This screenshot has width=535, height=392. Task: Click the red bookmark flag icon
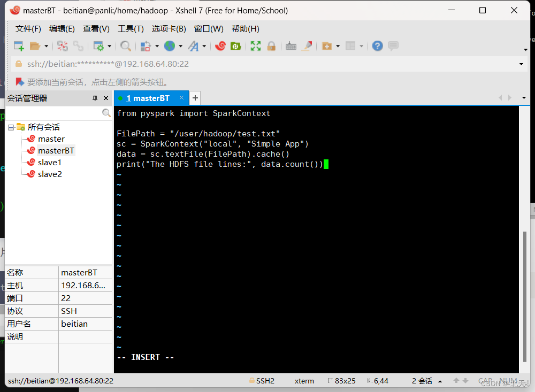click(20, 82)
